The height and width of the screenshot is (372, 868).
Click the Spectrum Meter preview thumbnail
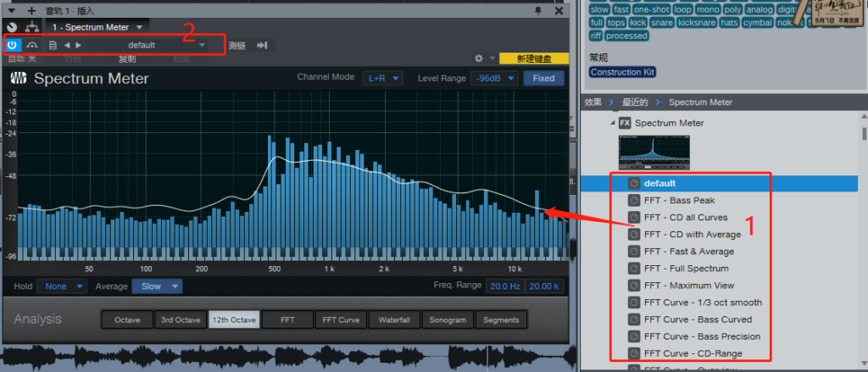[654, 153]
